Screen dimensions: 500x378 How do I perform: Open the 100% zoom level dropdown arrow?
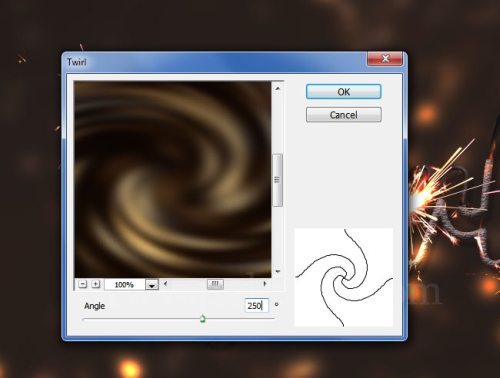click(x=152, y=285)
